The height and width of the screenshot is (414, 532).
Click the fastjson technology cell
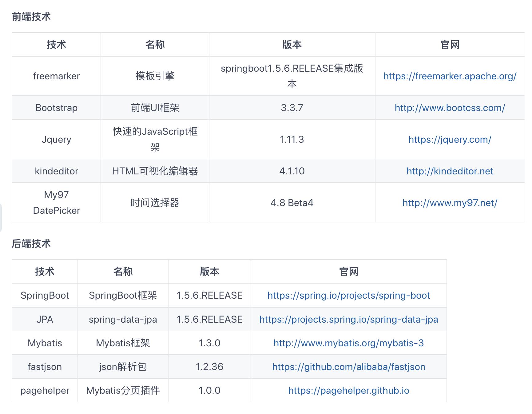click(45, 367)
